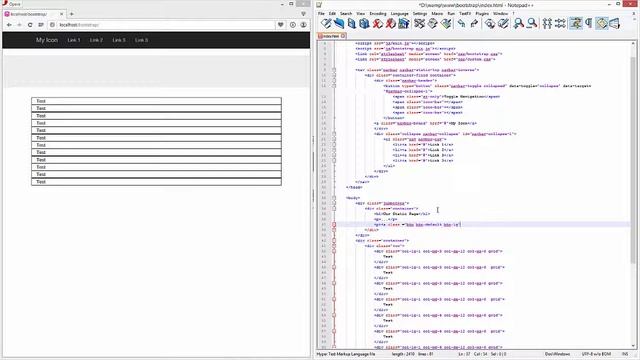Select the index.html document tab

[x=331, y=36]
